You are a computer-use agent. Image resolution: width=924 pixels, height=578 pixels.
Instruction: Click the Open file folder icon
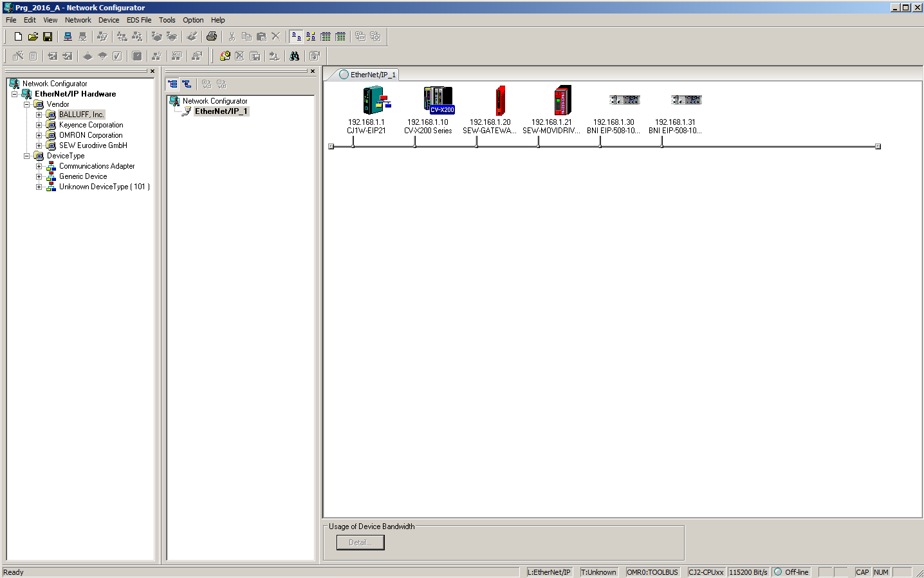pos(33,37)
